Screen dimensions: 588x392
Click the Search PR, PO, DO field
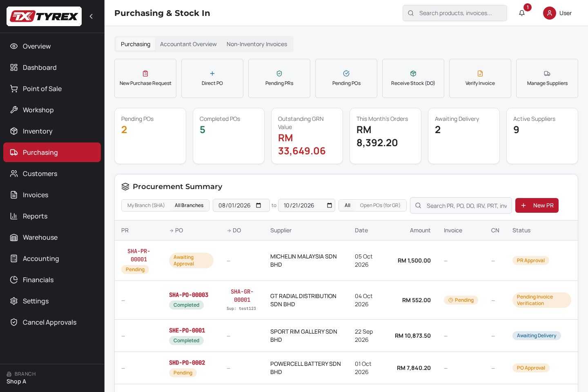461,205
